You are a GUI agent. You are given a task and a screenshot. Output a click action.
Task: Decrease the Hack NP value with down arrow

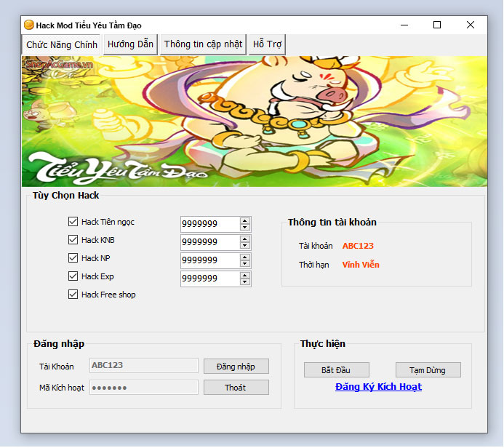pos(245,264)
